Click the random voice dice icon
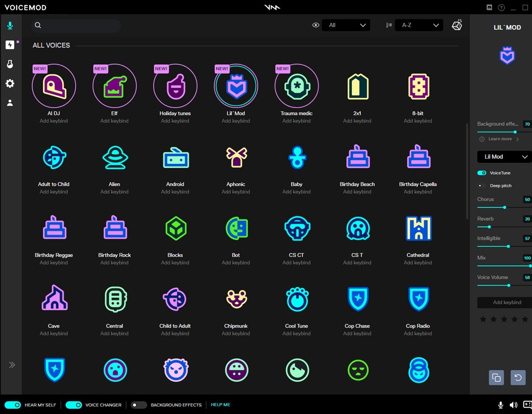 457,25
